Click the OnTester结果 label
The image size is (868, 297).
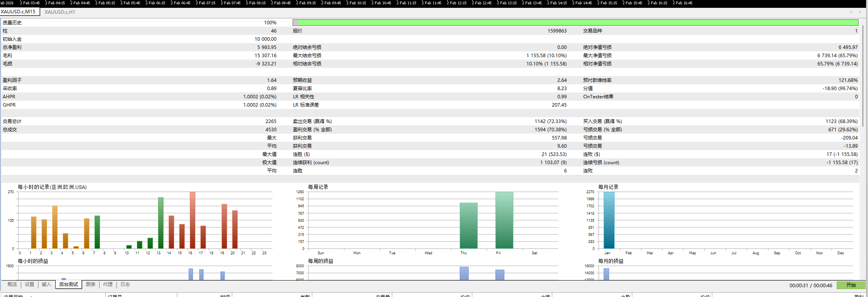[598, 97]
